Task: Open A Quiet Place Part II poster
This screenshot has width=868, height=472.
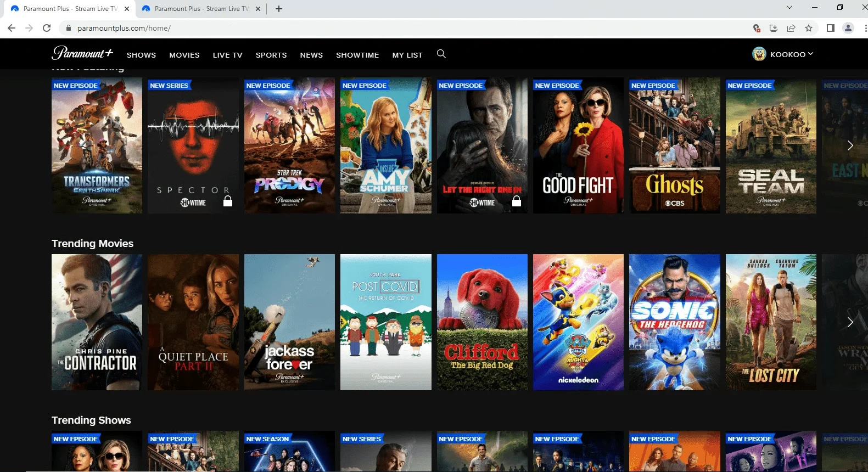Action: click(193, 322)
